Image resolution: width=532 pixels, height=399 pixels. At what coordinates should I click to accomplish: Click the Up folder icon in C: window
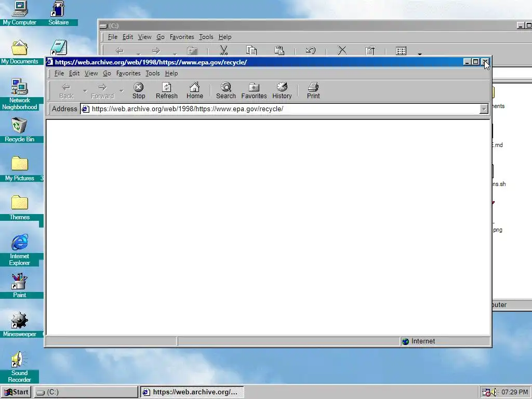[192, 50]
